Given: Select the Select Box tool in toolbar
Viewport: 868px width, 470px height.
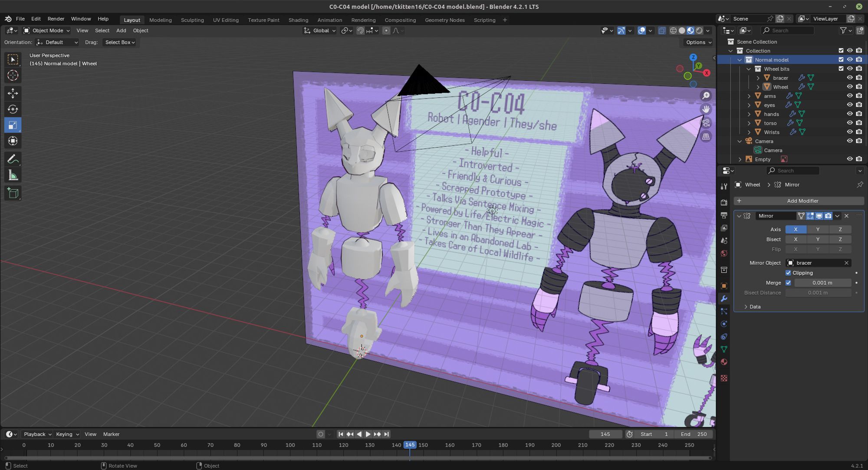Looking at the screenshot, I should pos(13,59).
